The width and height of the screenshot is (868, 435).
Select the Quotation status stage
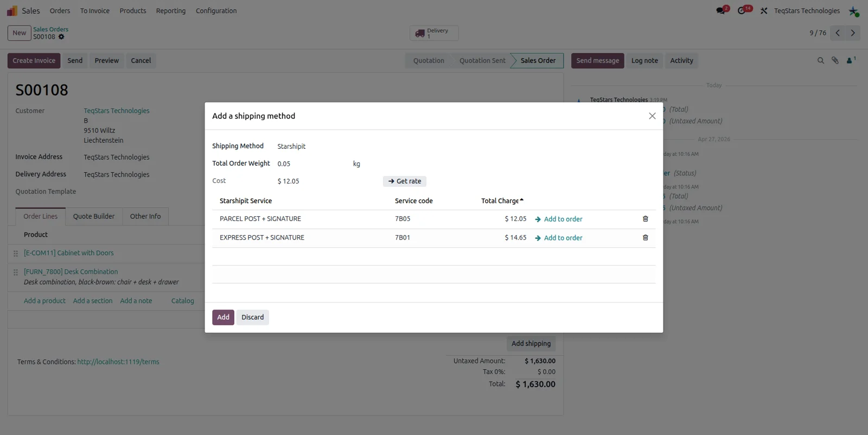tap(429, 61)
